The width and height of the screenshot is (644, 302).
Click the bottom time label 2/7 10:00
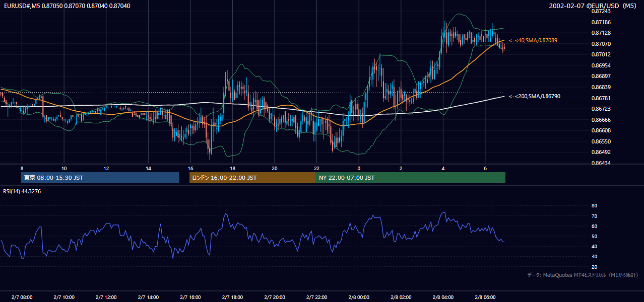tap(64, 297)
